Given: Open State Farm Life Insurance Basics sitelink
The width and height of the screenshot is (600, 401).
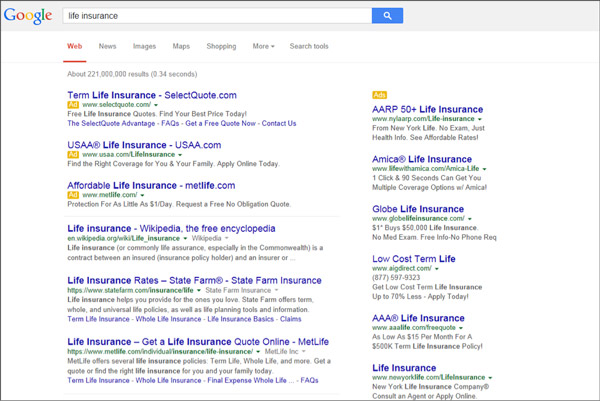Looking at the screenshot, I should click(x=241, y=319).
